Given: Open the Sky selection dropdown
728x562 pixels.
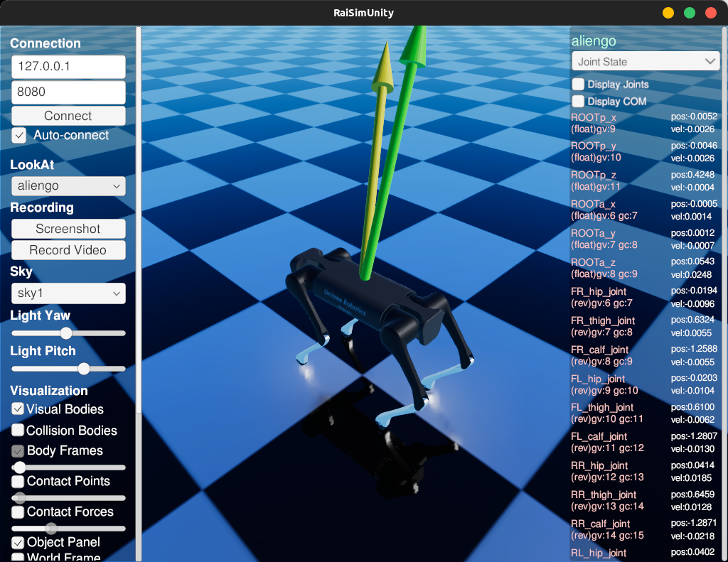Looking at the screenshot, I should pos(68,293).
